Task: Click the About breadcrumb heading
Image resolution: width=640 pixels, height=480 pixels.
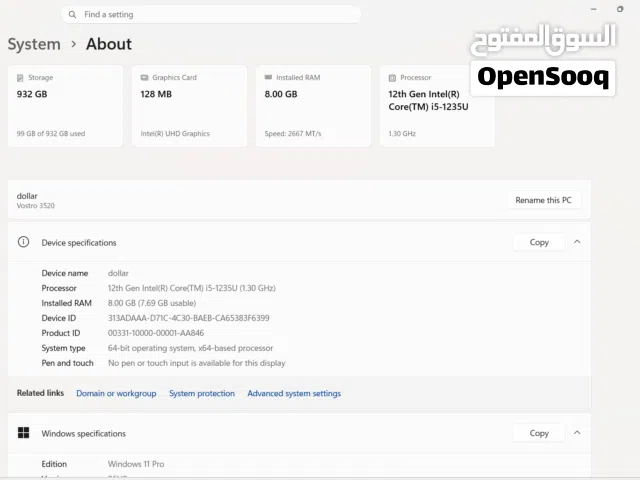Action: pyautogui.click(x=109, y=44)
